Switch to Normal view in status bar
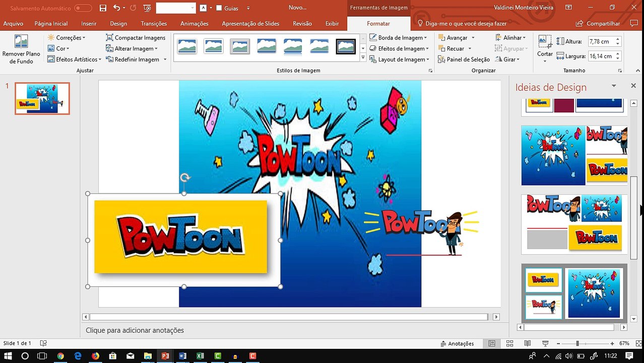The width and height of the screenshot is (644, 363). tap(492, 343)
